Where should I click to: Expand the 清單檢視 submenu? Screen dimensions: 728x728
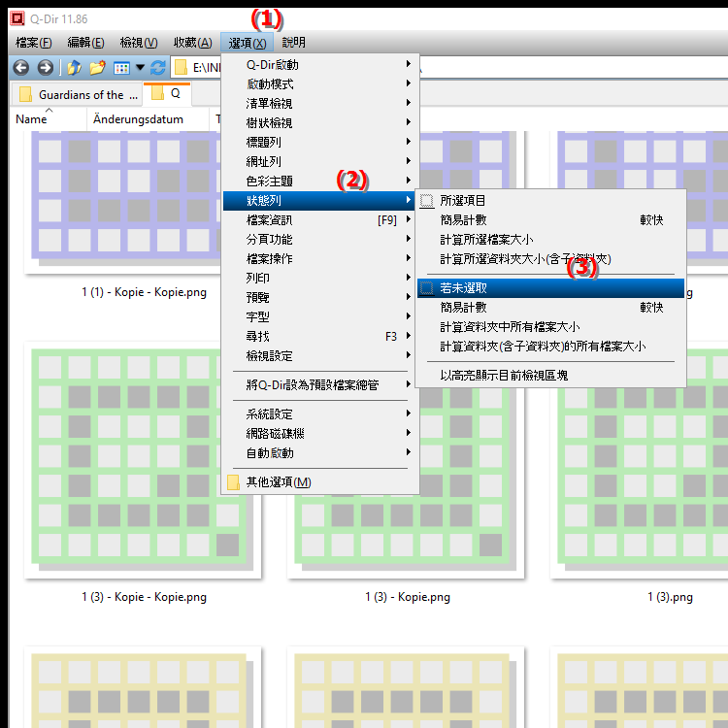tap(320, 104)
